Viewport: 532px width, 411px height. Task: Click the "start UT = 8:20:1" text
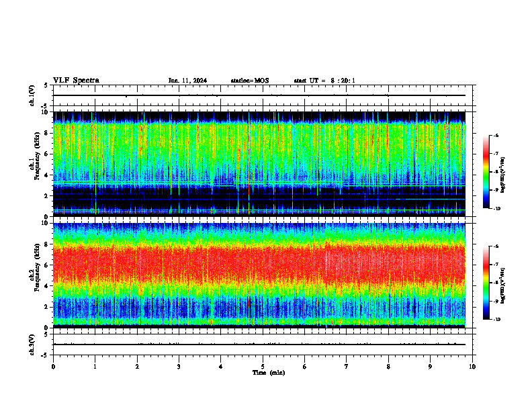324,81
